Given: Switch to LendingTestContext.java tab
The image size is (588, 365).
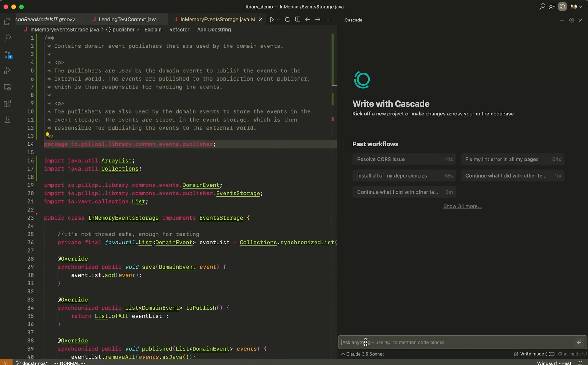Looking at the screenshot, I should pos(127,19).
